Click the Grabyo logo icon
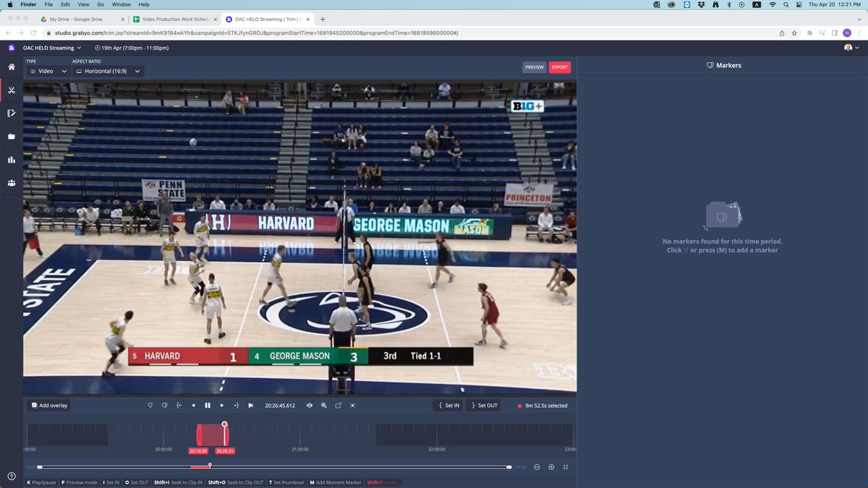 pos(12,48)
